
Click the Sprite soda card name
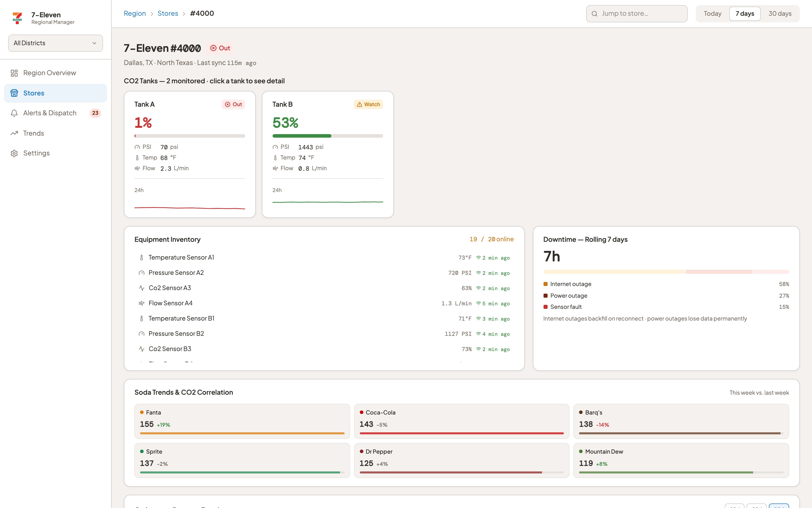pos(154,452)
